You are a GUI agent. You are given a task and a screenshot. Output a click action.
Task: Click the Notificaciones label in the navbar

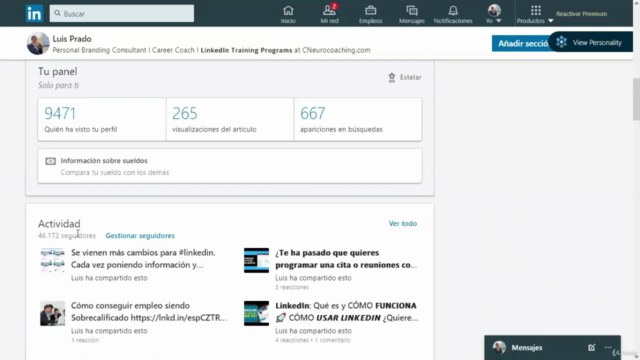click(x=453, y=21)
